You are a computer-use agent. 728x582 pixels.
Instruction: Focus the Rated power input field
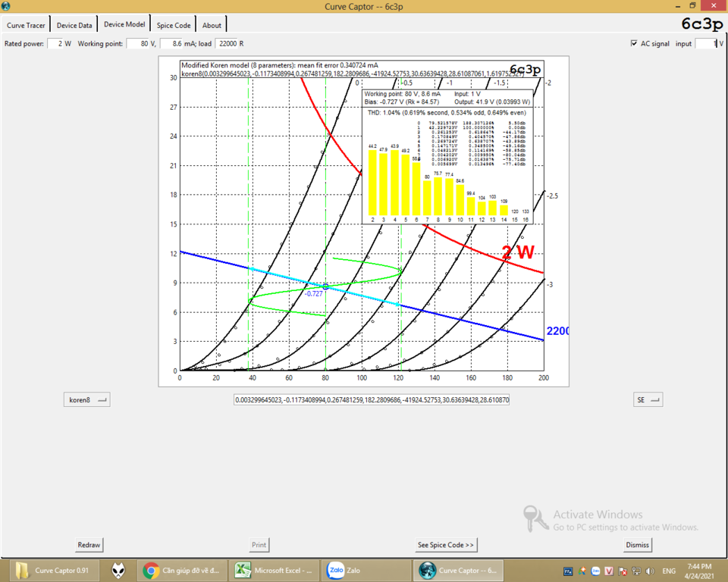(x=55, y=43)
